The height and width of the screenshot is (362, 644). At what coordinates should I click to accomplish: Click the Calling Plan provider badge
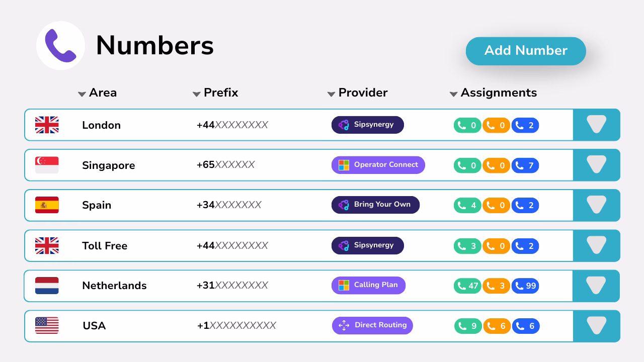pos(368,285)
